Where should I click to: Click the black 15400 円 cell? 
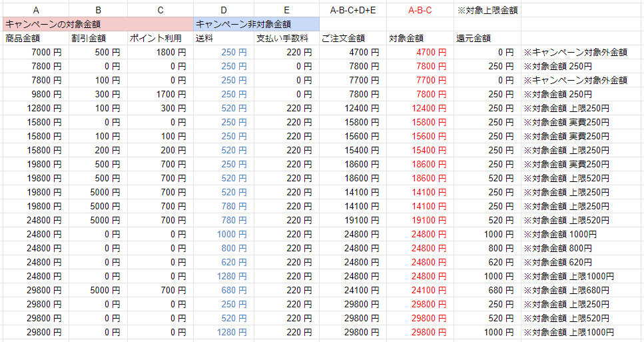(x=353, y=150)
